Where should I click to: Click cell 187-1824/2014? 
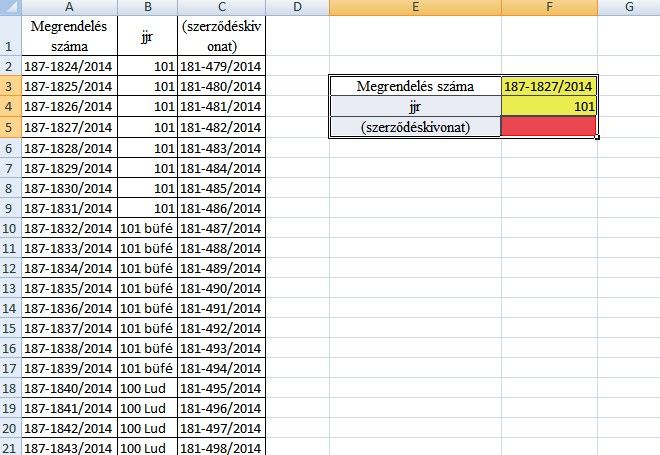click(69, 66)
